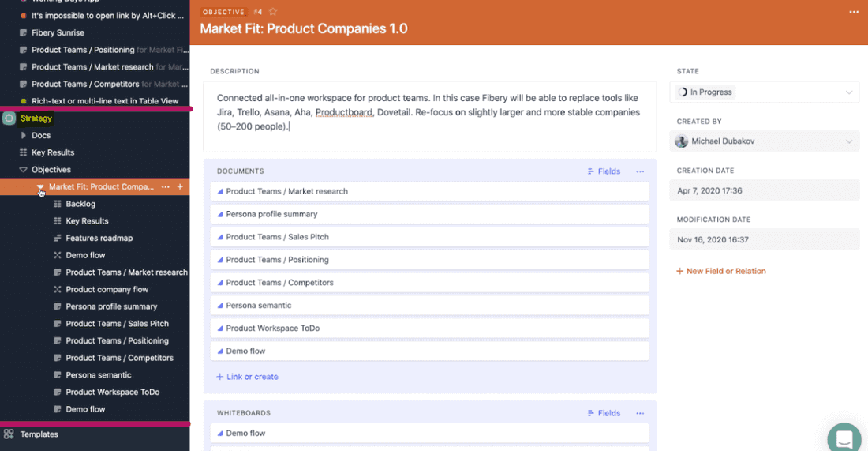This screenshot has height=451, width=868.
Task: Open the State dropdown showing In Progress
Action: 764,92
